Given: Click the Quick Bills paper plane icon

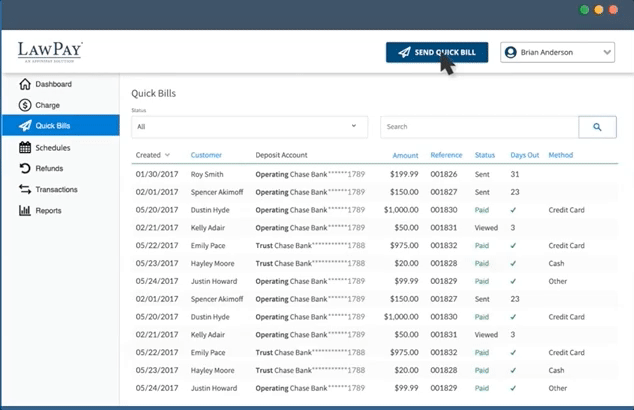Looking at the screenshot, I should 25,126.
